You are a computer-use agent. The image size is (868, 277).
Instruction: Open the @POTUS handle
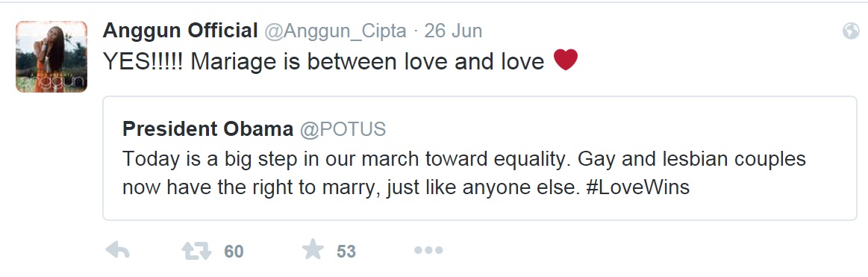pos(343,130)
